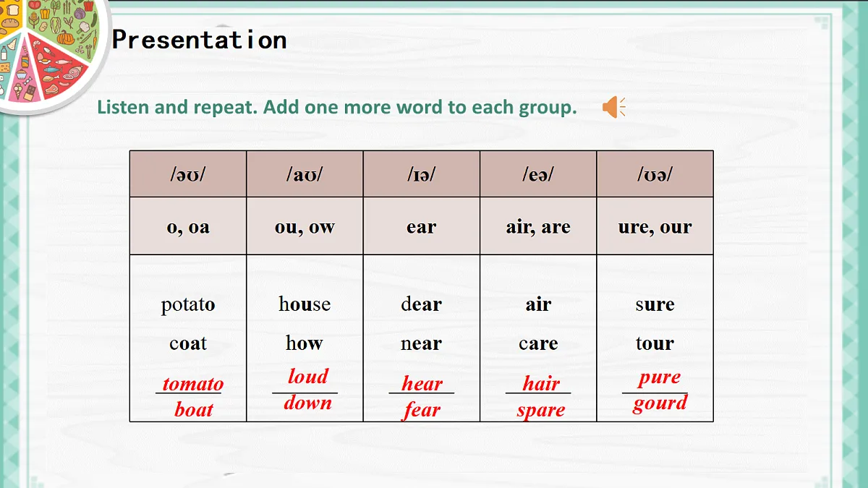868x488 pixels.
Task: Select the word 'sure'
Action: pos(655,304)
